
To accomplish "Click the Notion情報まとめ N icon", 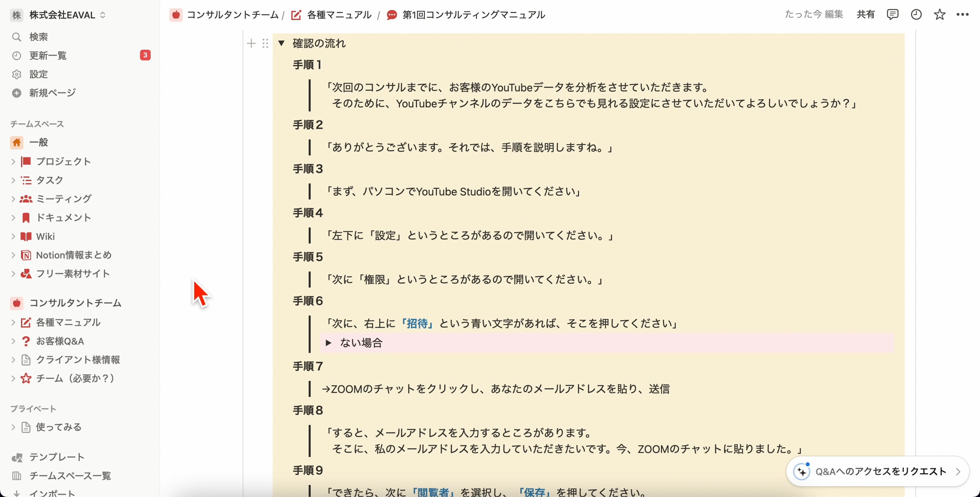I will point(26,255).
